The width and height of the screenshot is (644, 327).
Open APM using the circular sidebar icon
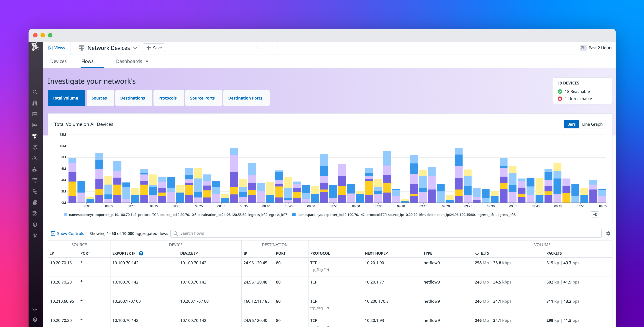[35, 147]
